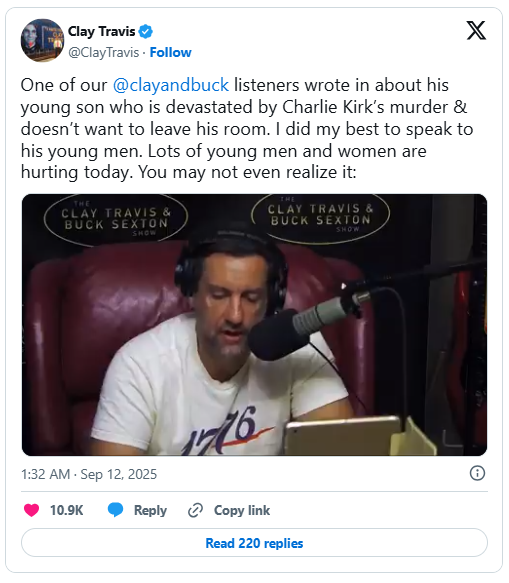The image size is (509, 583).
Task: Click the blue reply bubble icon
Action: (x=116, y=510)
